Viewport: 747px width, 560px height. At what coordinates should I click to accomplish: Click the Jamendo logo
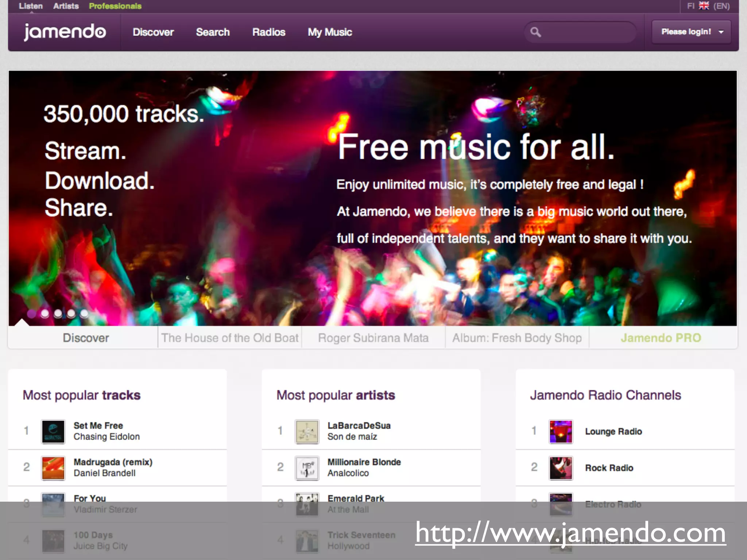(x=65, y=32)
